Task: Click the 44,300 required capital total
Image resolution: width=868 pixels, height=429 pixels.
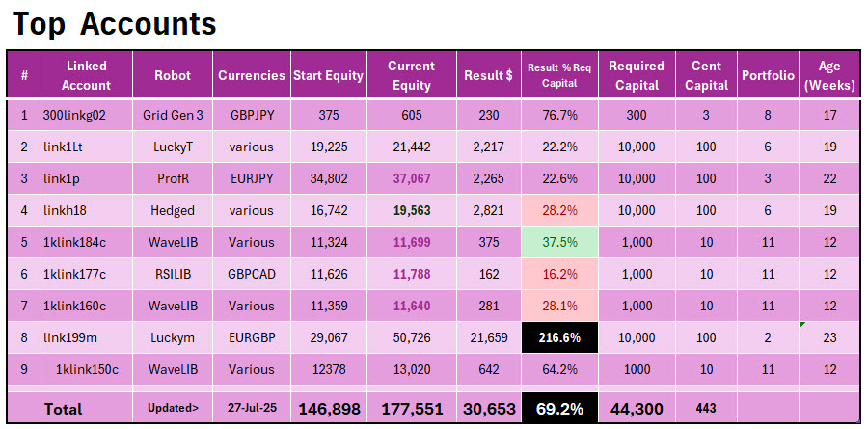Action: pos(636,409)
